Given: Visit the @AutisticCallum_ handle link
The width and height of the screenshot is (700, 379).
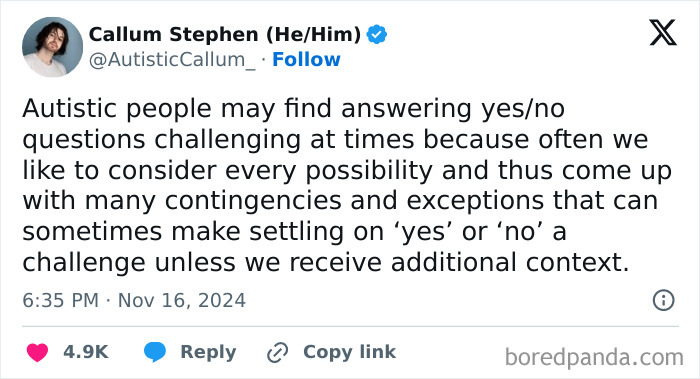Looking at the screenshot, I should (x=172, y=60).
